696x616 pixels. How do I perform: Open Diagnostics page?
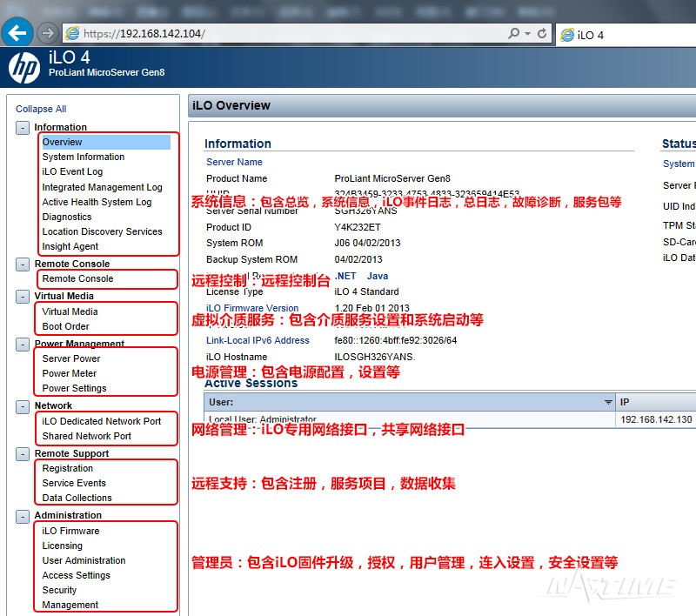pyautogui.click(x=67, y=217)
